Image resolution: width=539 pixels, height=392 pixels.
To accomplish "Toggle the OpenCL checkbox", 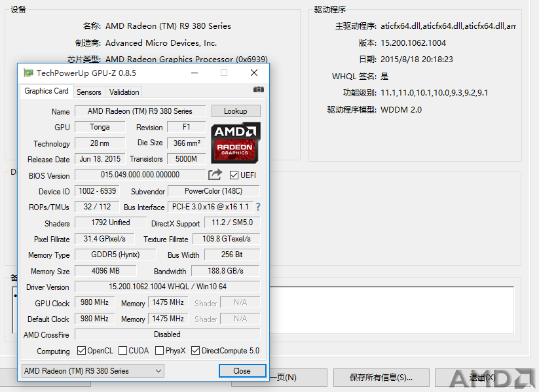I will pos(81,350).
